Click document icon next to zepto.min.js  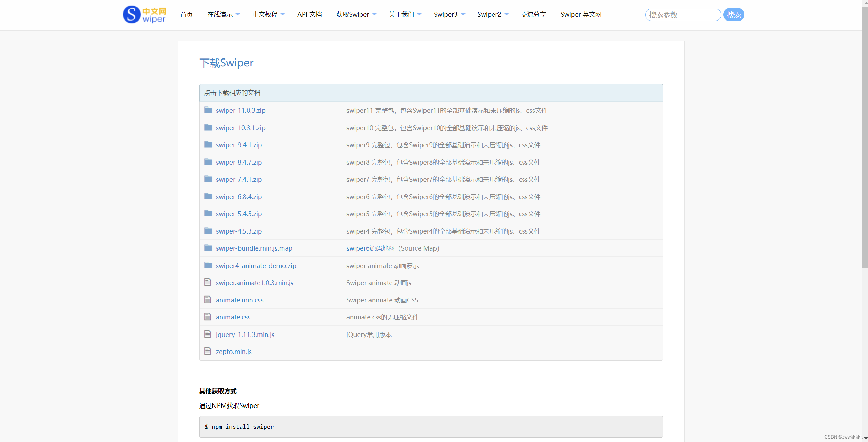[208, 351]
